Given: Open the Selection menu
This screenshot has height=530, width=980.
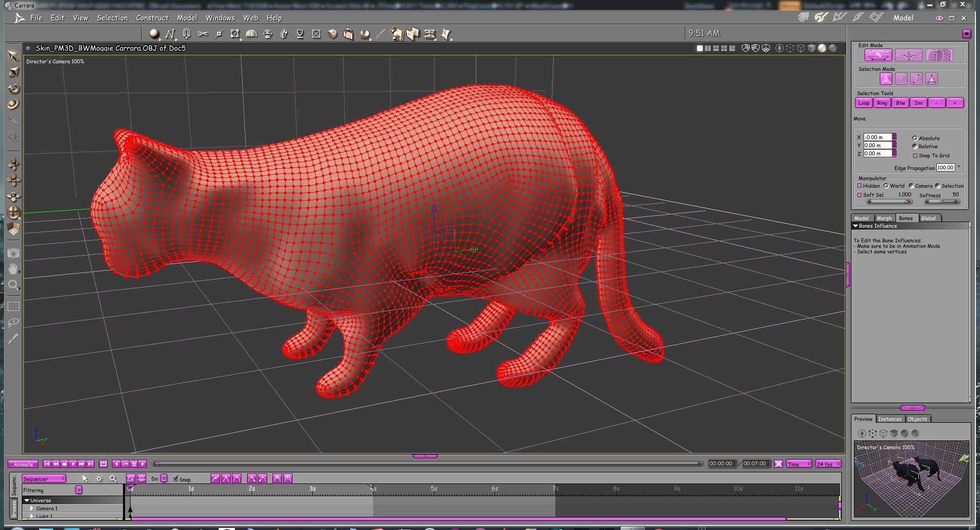Looking at the screenshot, I should click(112, 18).
